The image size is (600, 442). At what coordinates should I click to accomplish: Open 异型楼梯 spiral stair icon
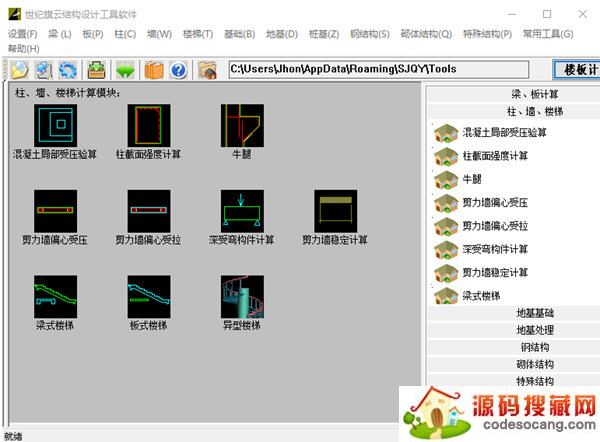click(242, 297)
